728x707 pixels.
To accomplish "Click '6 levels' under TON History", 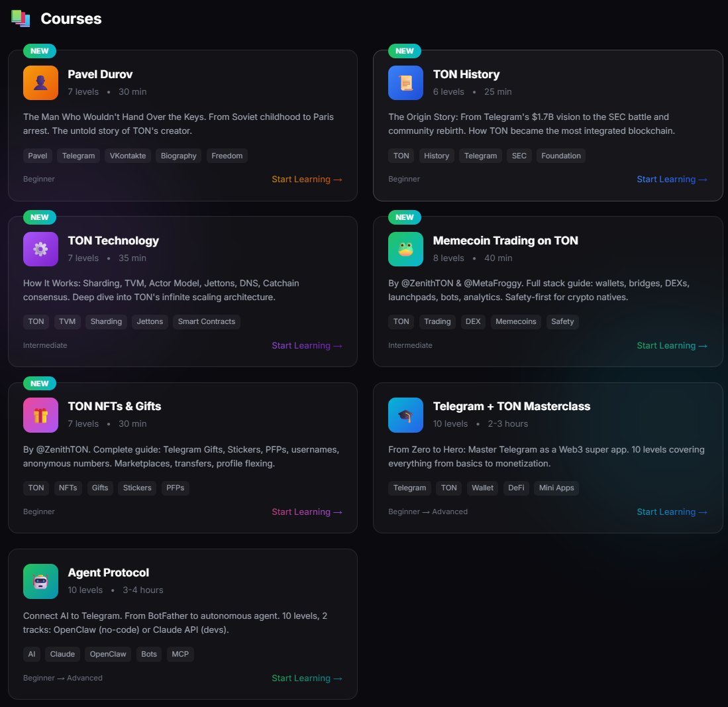I will coord(448,91).
